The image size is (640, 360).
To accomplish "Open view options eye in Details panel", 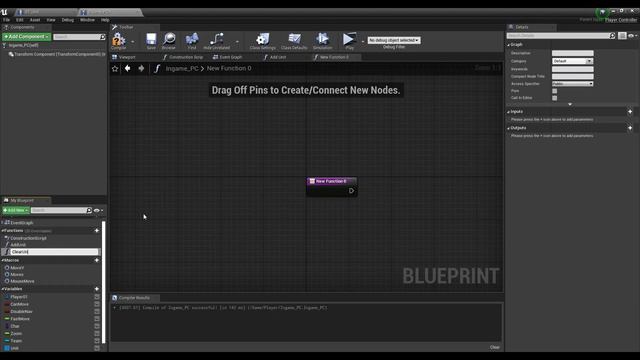I will pyautogui.click(x=633, y=36).
